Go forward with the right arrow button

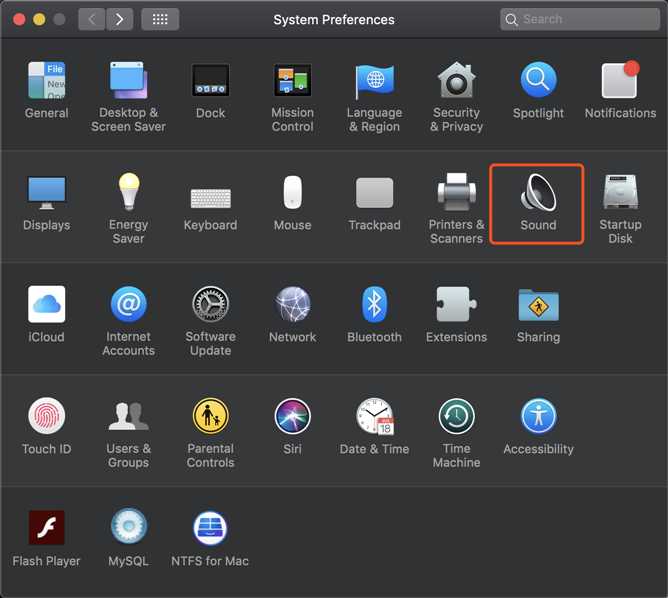[119, 19]
